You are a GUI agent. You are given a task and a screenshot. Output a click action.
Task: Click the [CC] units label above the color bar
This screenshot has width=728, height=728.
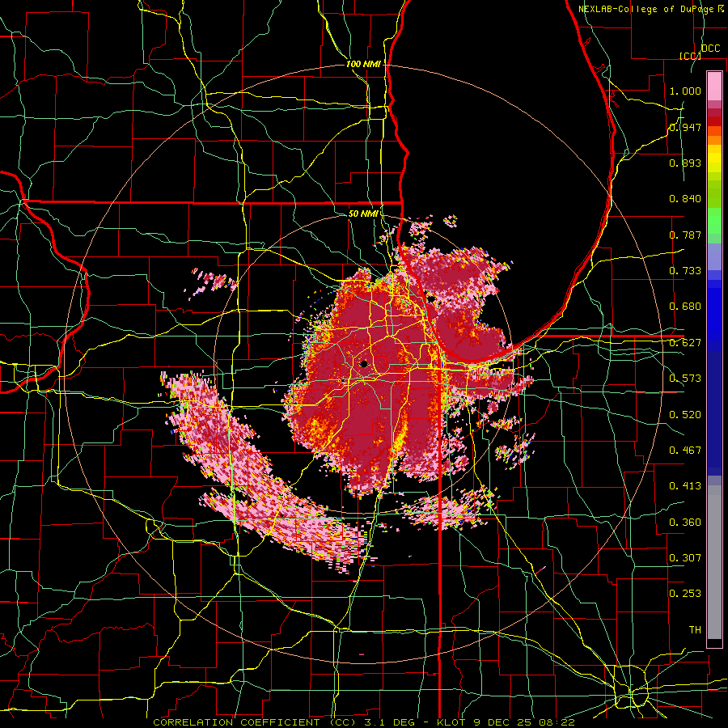click(691, 56)
